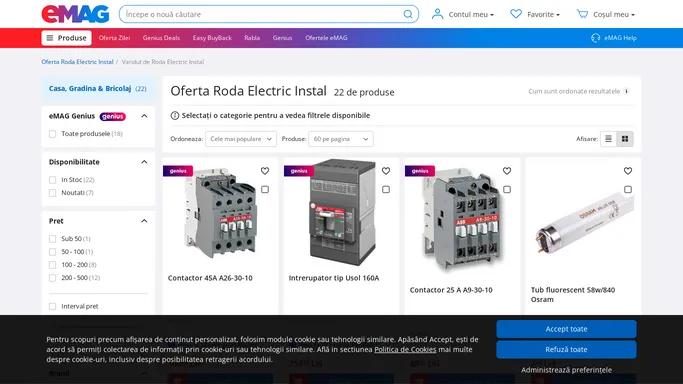Check the In Stoc filter

point(53,180)
